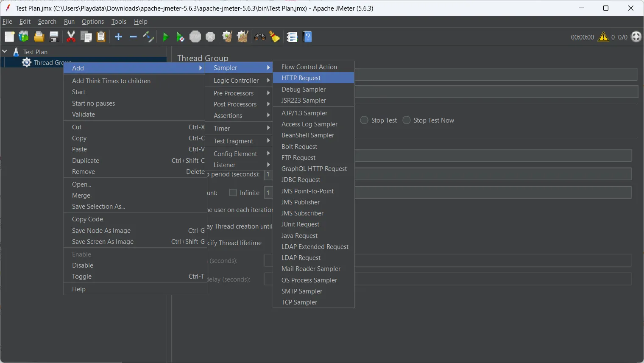
Task: Click the Copy toolbar icon
Action: point(86,37)
